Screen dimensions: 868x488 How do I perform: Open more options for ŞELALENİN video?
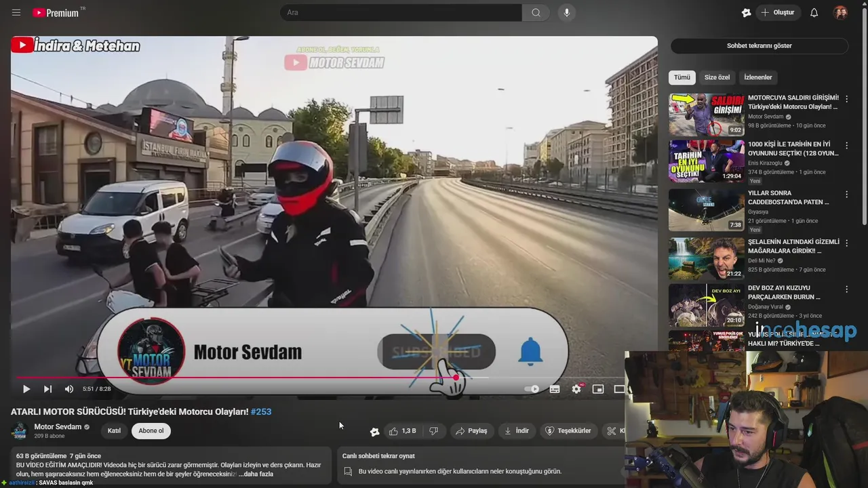tap(846, 243)
